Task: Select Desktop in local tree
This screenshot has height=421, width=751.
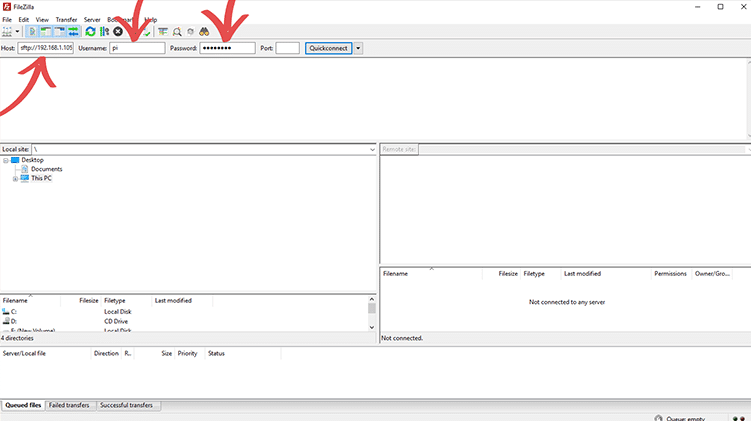Action: tap(32, 160)
